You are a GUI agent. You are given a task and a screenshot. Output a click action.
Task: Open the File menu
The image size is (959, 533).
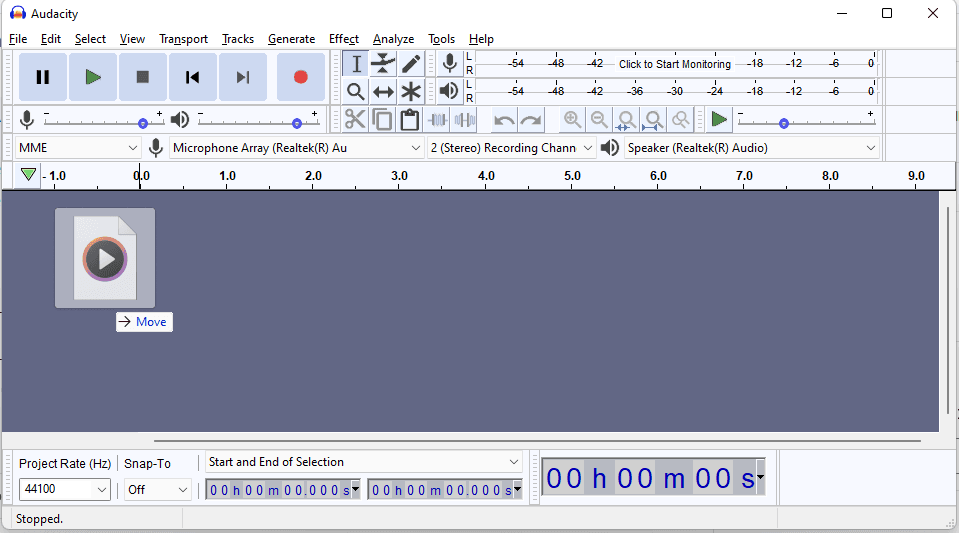point(18,39)
